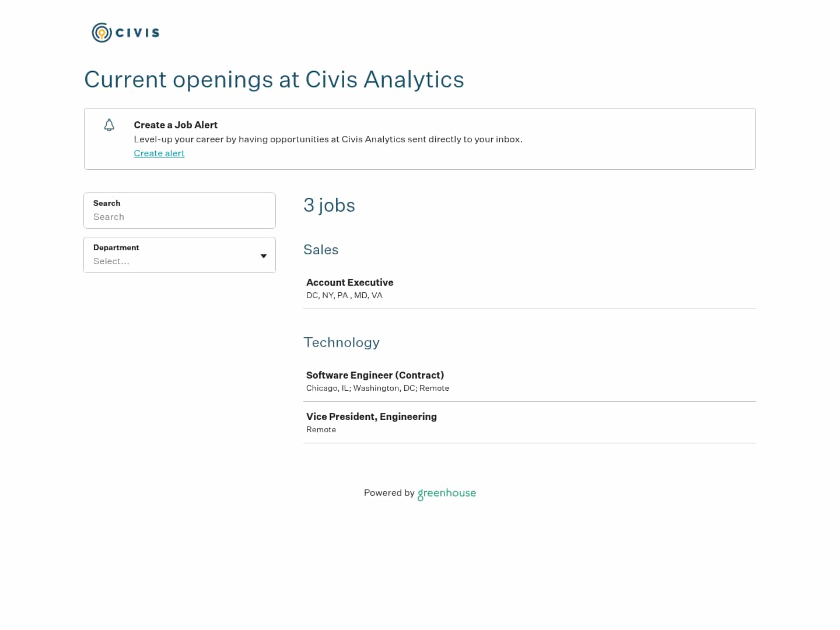This screenshot has width=840, height=630.
Task: Open the Software Engineer (Contract) posting
Action: click(530, 381)
